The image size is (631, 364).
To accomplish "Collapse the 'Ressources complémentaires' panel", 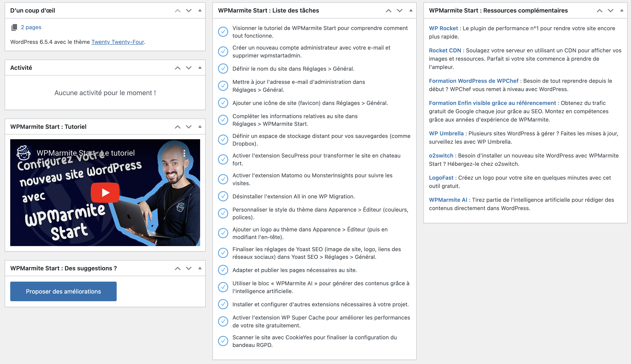I will (622, 10).
